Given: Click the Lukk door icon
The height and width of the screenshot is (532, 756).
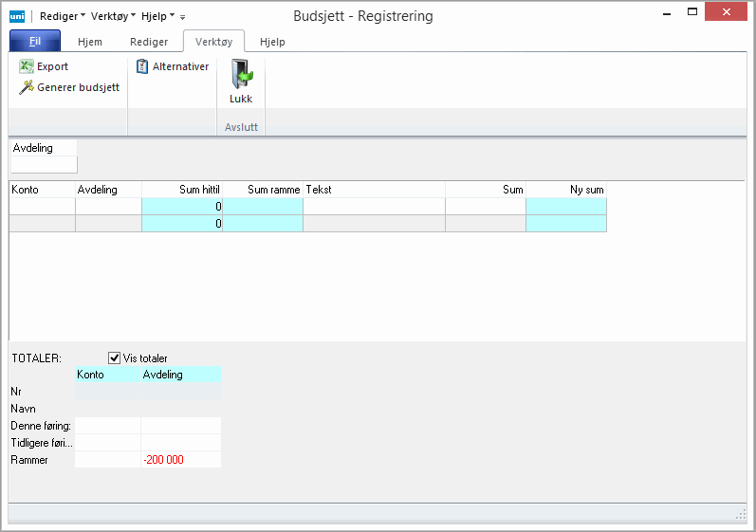Looking at the screenshot, I should pos(241,76).
